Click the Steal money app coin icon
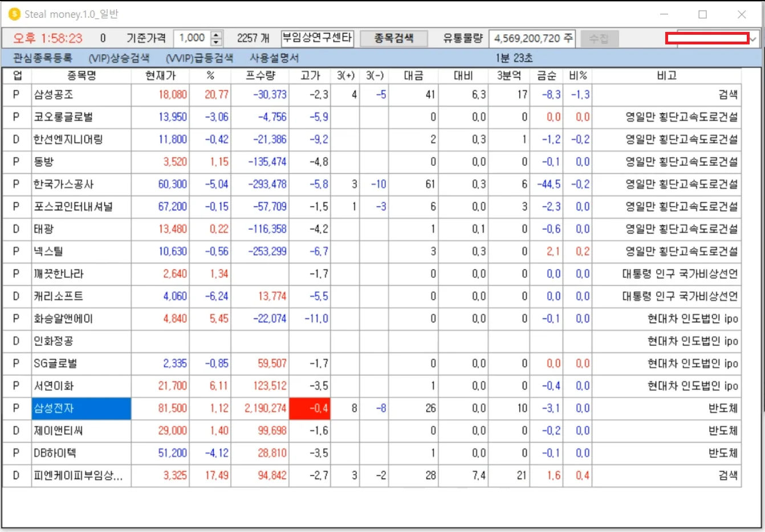 pyautogui.click(x=14, y=14)
